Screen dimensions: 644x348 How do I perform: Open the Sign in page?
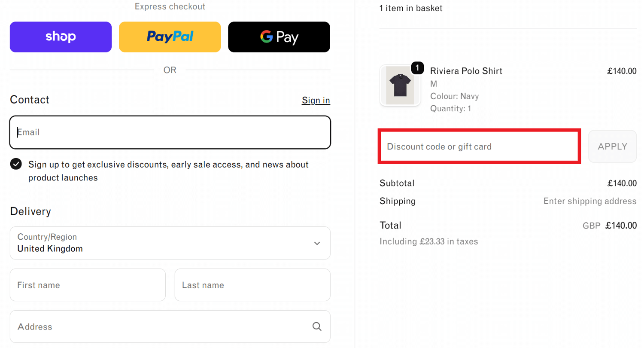tap(316, 100)
